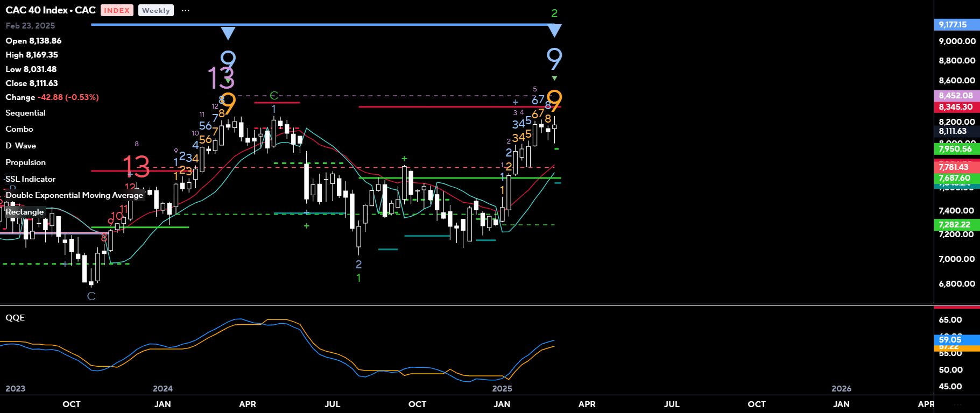The width and height of the screenshot is (980, 413).
Task: Select the Sequential indicator legend label
Action: pyautogui.click(x=25, y=113)
